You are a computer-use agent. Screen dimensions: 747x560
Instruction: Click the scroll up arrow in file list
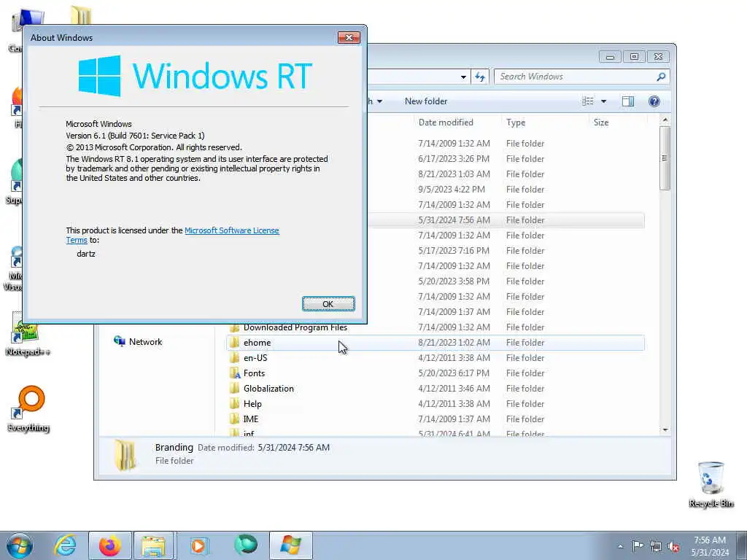(665, 120)
